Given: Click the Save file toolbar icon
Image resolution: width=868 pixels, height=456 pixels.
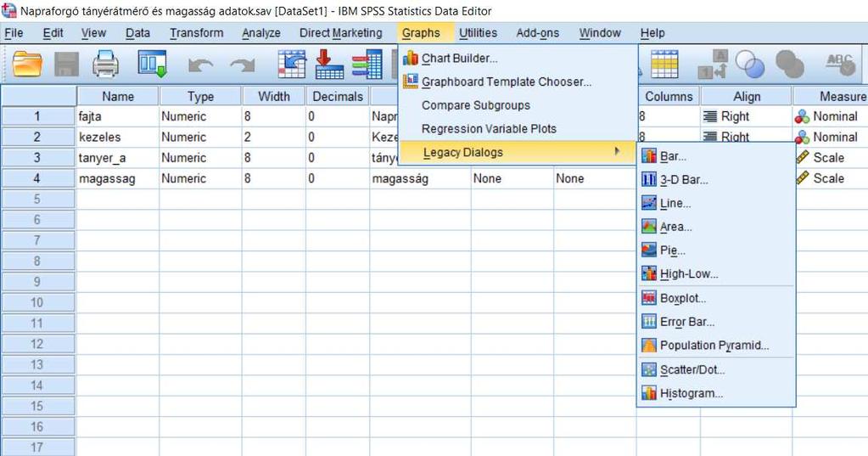Looking at the screenshot, I should 66,64.
